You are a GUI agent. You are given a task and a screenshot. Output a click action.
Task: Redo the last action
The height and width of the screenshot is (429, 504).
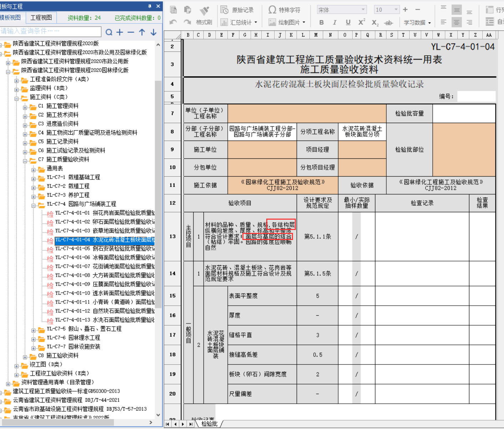[187, 22]
